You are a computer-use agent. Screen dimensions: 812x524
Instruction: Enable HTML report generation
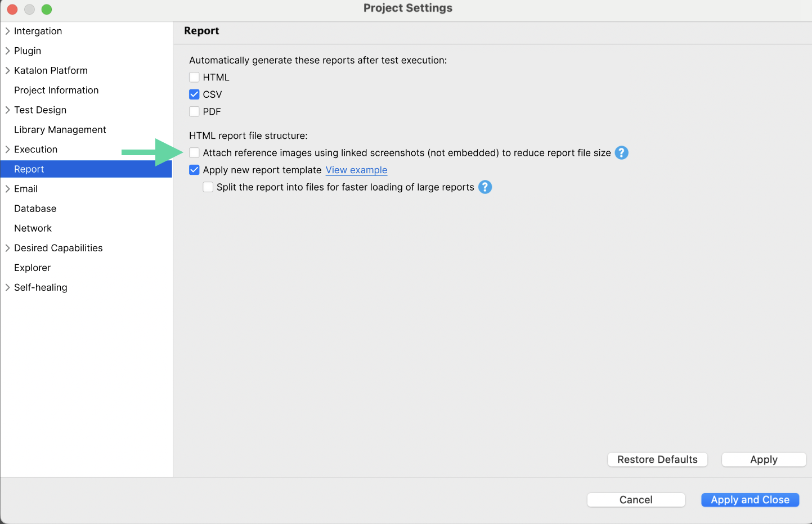point(194,77)
